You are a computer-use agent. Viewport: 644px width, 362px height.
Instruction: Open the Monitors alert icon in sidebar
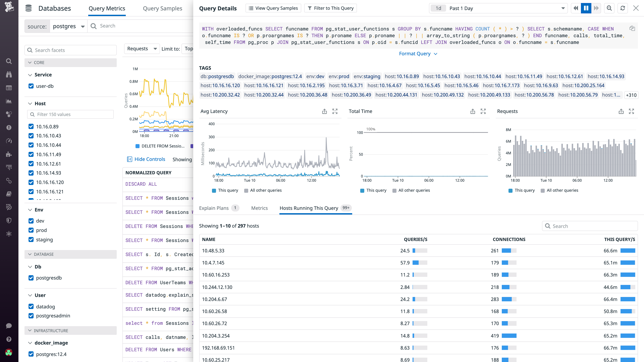coord(9,127)
